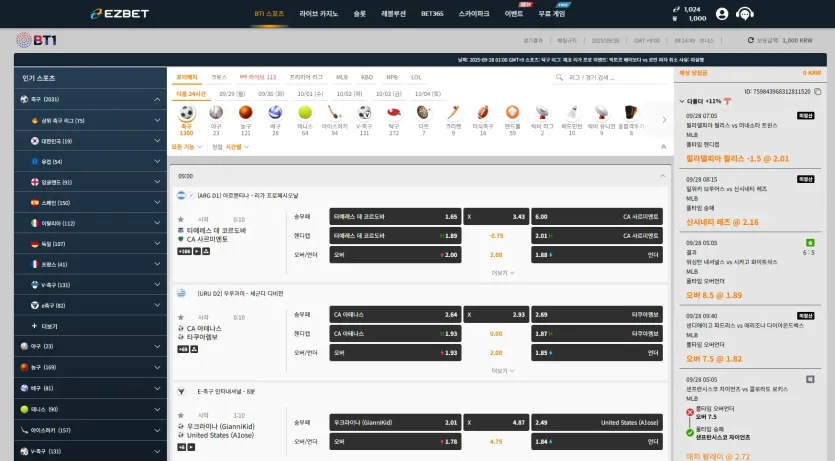
Task: Open the customer support headset chat icon
Action: pyautogui.click(x=744, y=14)
